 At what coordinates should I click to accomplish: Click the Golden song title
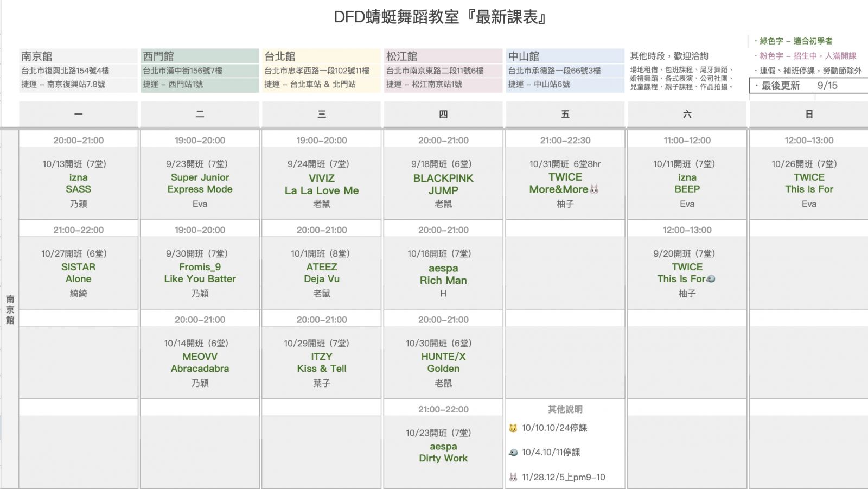click(443, 369)
